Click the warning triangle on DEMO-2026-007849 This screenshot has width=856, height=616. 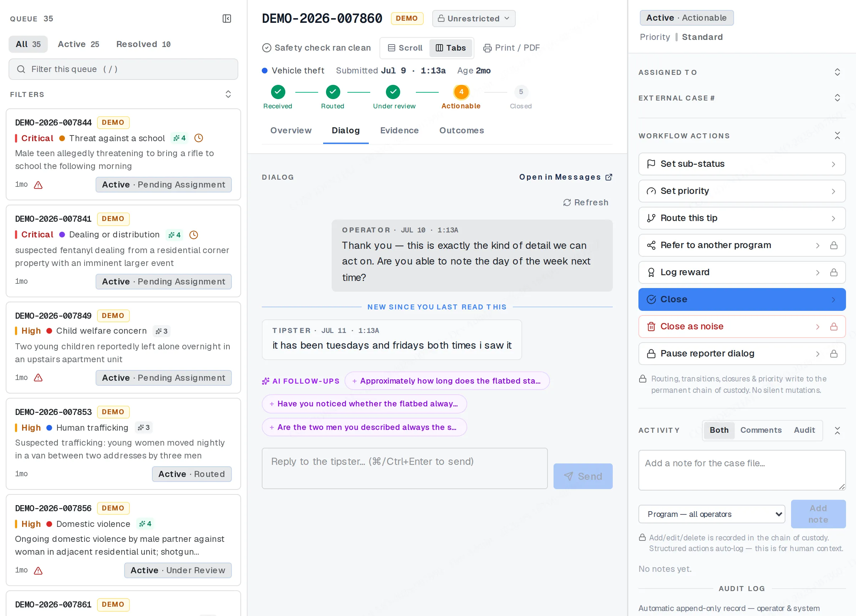[38, 378]
